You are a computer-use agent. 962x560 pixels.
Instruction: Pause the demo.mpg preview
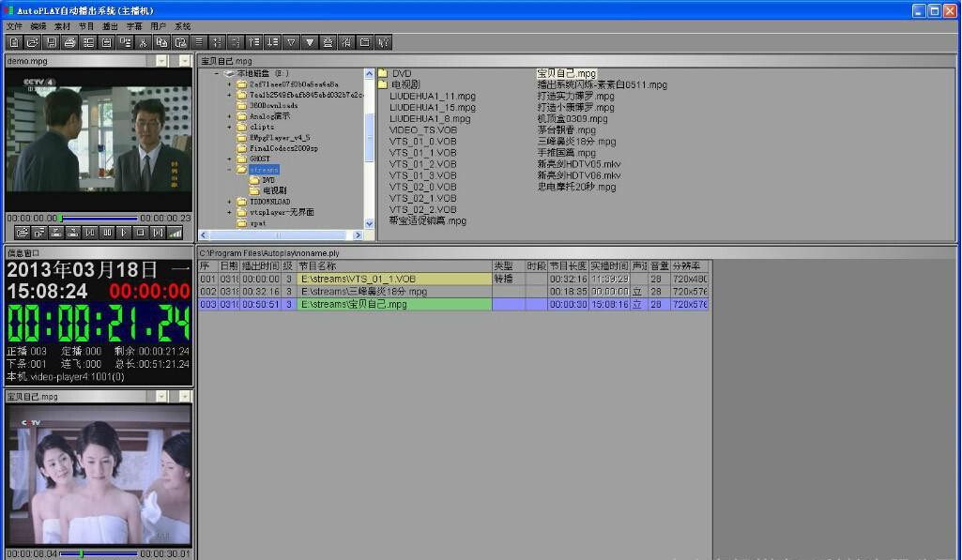pyautogui.click(x=107, y=233)
